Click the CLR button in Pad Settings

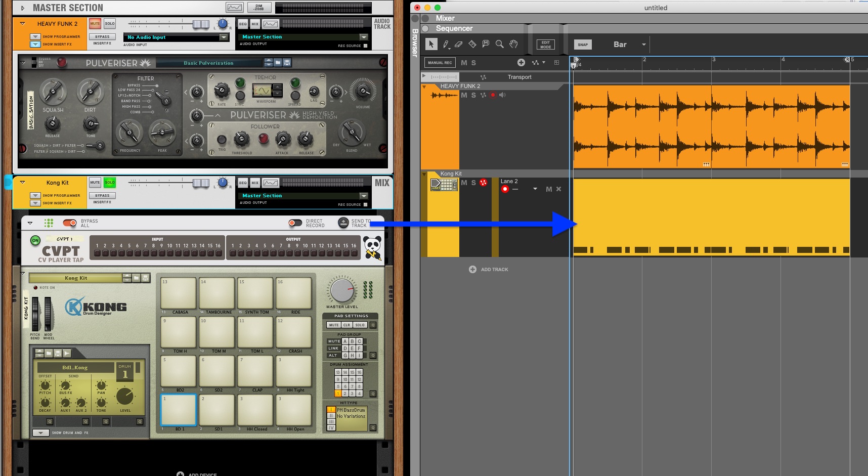(x=346, y=325)
